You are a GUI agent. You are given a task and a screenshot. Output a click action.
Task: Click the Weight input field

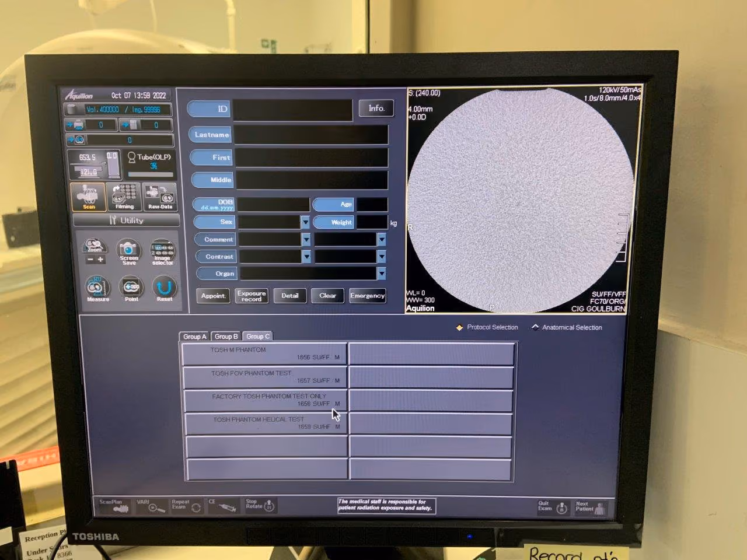tap(372, 222)
